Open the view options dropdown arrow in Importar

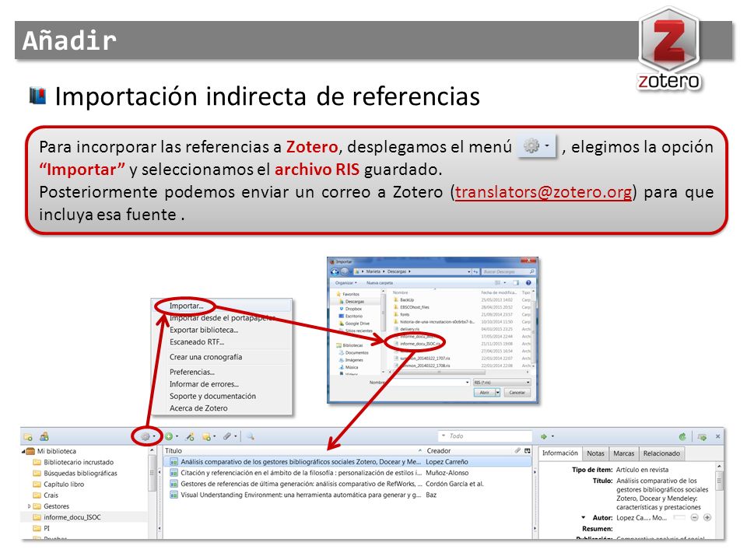point(504,283)
